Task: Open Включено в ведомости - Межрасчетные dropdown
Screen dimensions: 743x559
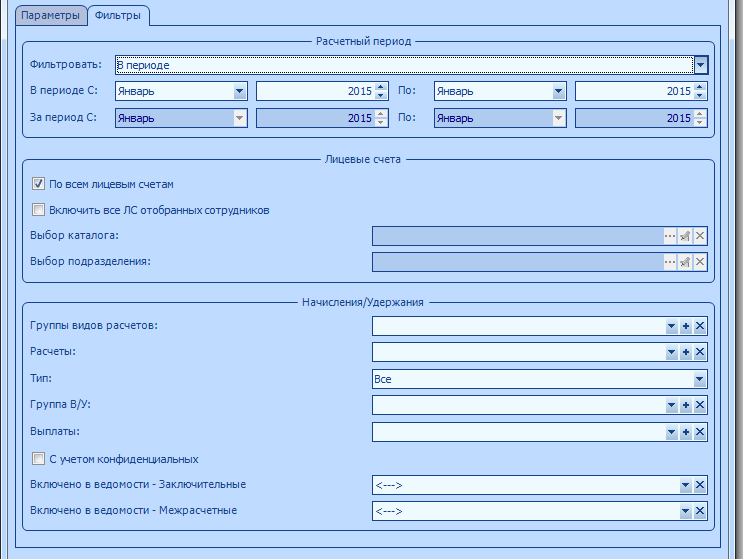Action: click(685, 511)
